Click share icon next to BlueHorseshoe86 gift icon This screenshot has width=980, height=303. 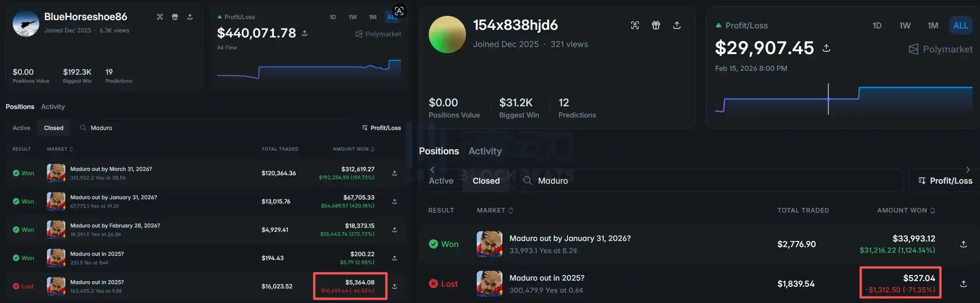[x=190, y=17]
